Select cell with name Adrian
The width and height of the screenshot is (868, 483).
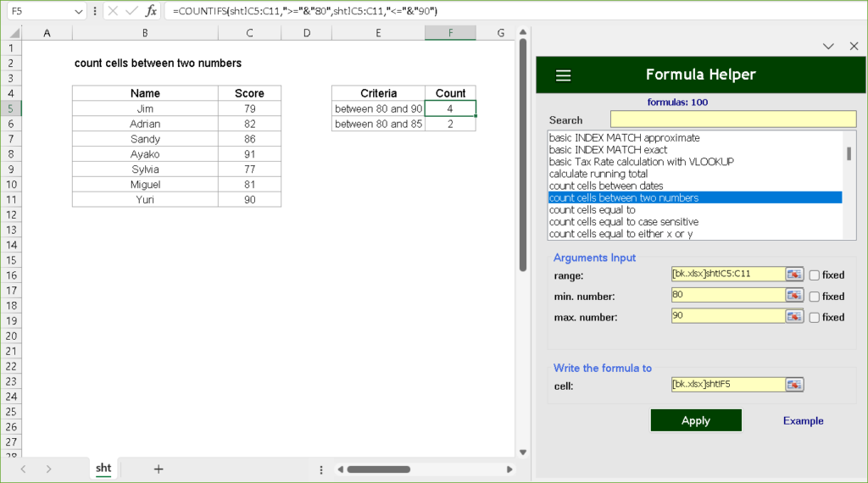[x=145, y=124]
